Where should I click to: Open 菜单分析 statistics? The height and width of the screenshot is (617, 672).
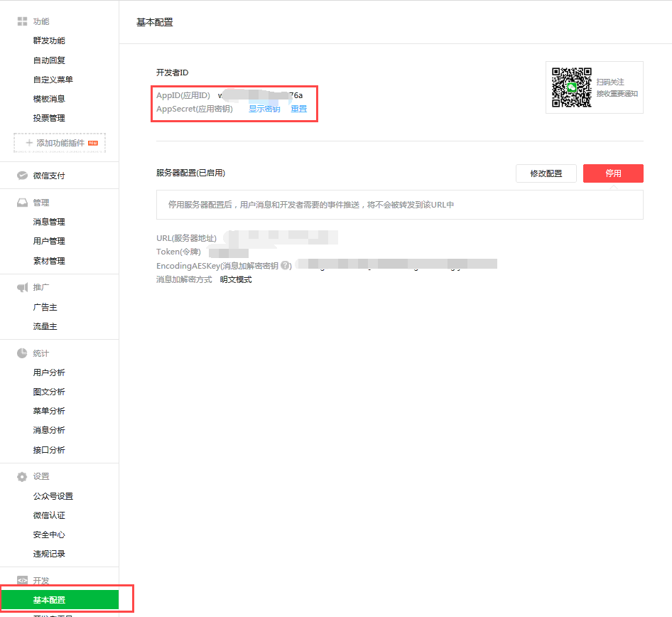tap(49, 411)
